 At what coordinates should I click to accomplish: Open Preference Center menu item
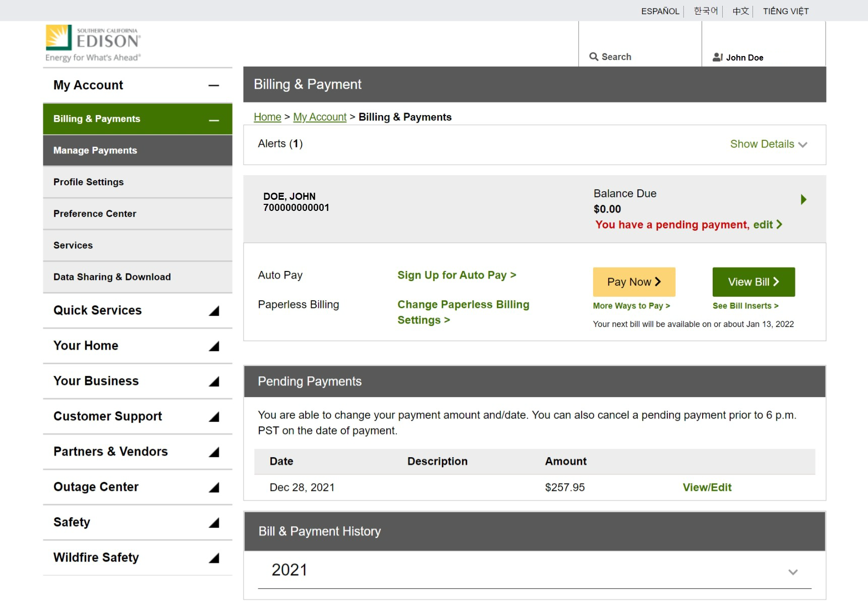click(x=95, y=214)
